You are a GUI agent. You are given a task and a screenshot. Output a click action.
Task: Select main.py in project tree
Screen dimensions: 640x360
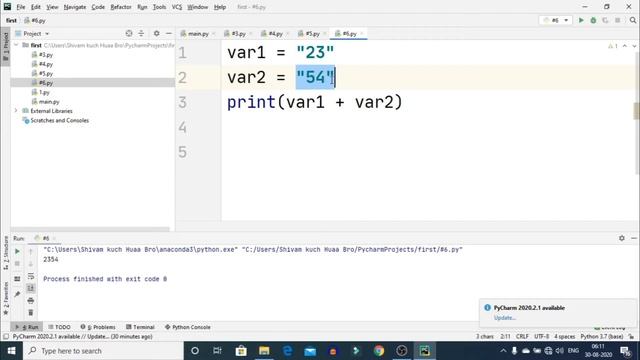[x=49, y=102]
